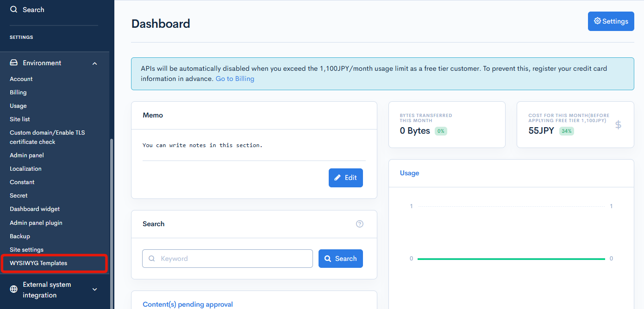This screenshot has width=644, height=309.
Task: Open the Settings button with gear icon
Action: 611,21
